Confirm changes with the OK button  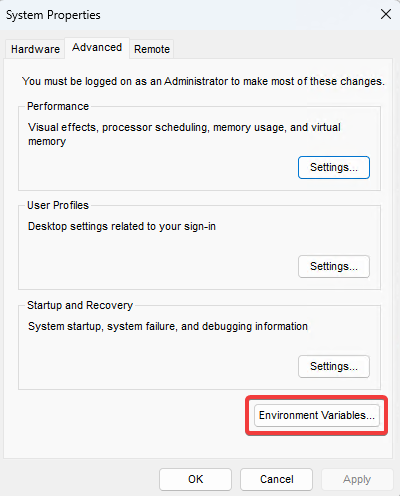[195, 479]
